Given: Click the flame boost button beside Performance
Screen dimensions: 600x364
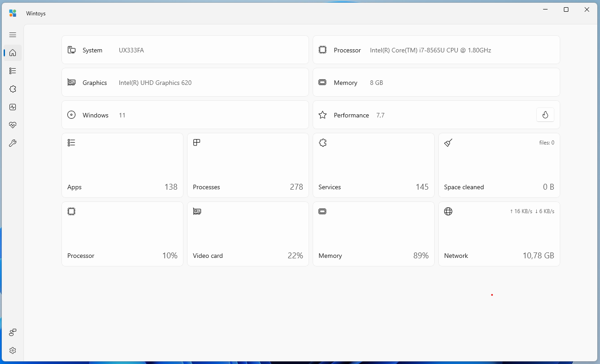Looking at the screenshot, I should (x=545, y=115).
